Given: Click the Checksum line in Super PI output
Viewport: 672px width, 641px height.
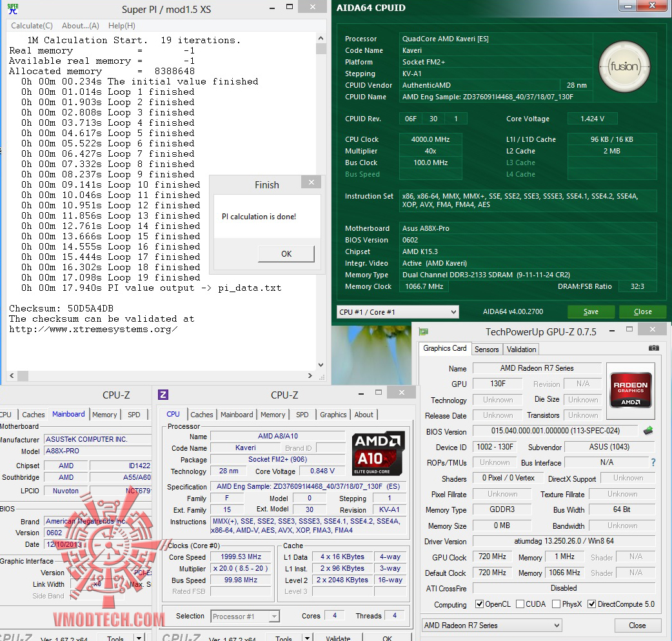Looking at the screenshot, I should point(61,308).
